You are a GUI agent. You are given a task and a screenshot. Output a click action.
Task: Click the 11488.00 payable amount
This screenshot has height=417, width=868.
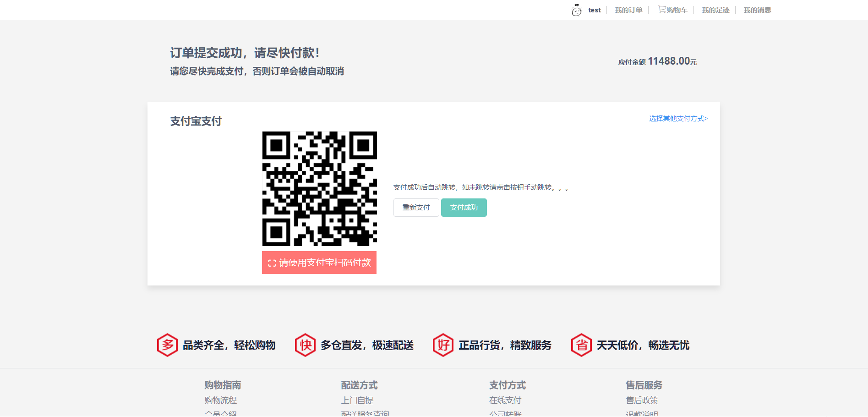click(669, 61)
